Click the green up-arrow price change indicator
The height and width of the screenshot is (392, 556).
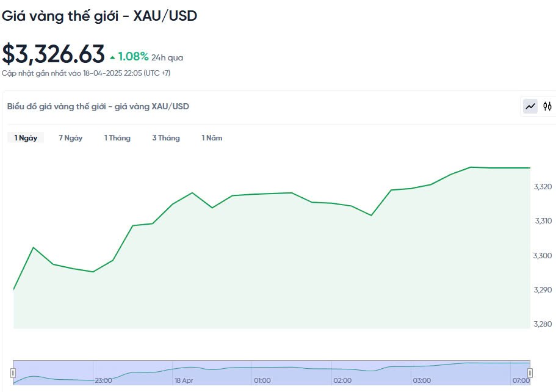coord(112,58)
